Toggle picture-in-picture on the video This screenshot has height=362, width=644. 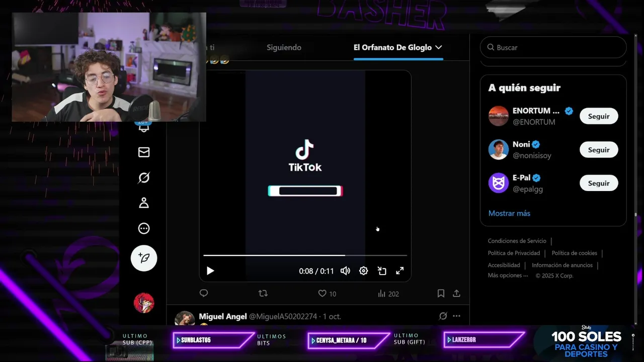382,271
